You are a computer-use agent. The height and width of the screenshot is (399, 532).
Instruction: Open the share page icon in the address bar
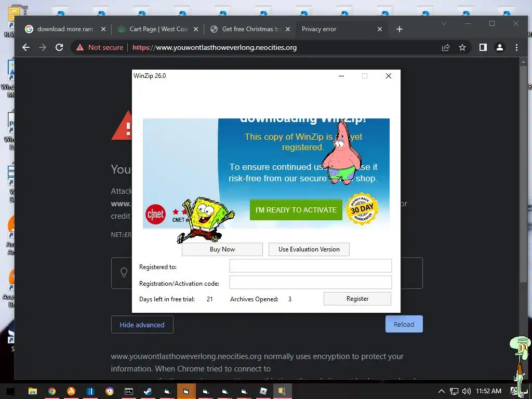pos(446,47)
